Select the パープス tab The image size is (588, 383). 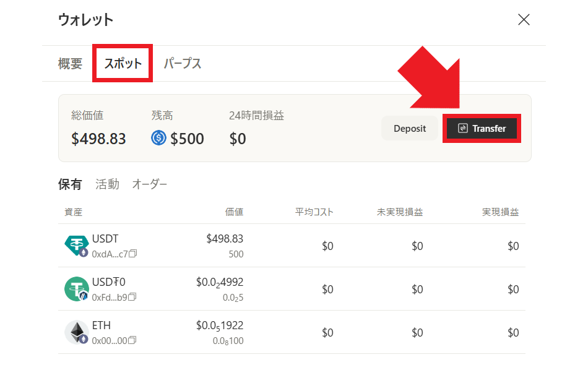click(182, 63)
